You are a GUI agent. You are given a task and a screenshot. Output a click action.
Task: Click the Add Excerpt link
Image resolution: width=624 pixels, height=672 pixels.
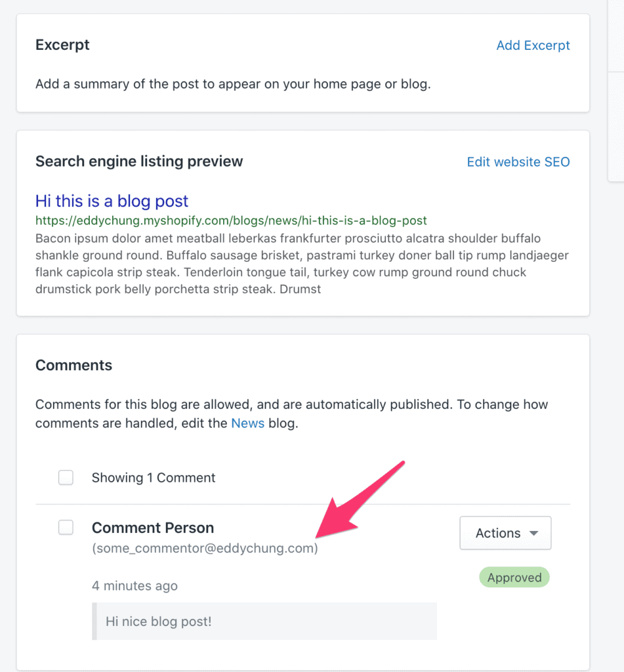533,45
